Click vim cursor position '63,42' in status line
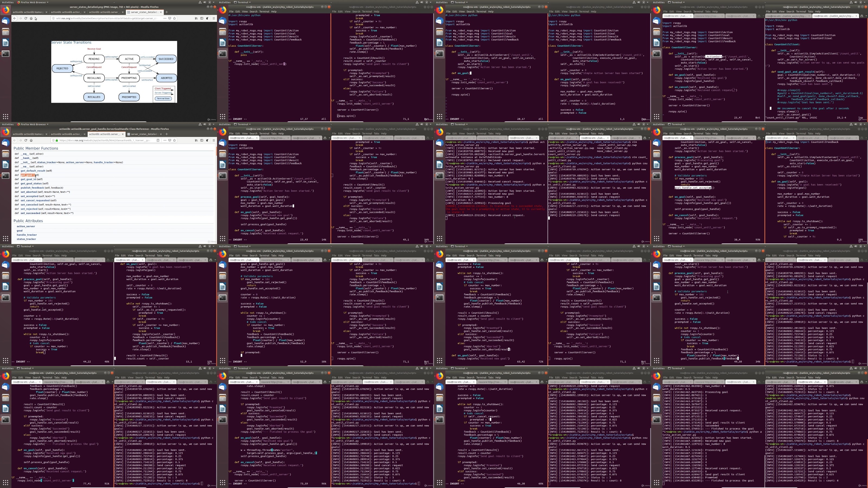This screenshot has height=488, width=868. tap(521, 362)
